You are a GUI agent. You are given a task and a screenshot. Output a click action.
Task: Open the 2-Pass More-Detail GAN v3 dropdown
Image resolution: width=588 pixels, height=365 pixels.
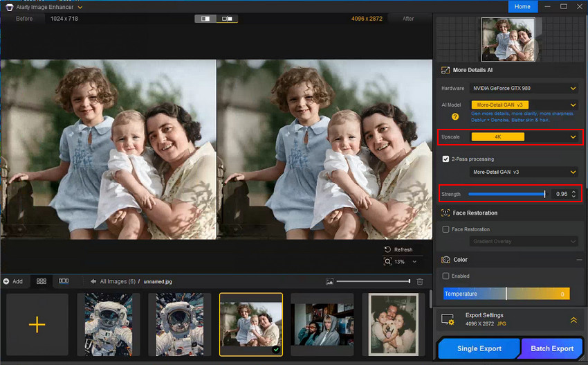524,172
